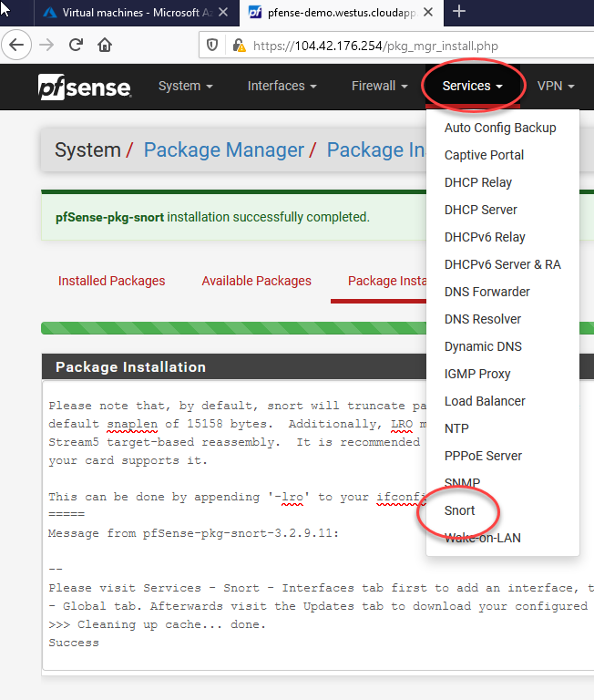The image size is (594, 700).
Task: Choose NTP from the Services menu
Action: (456, 428)
